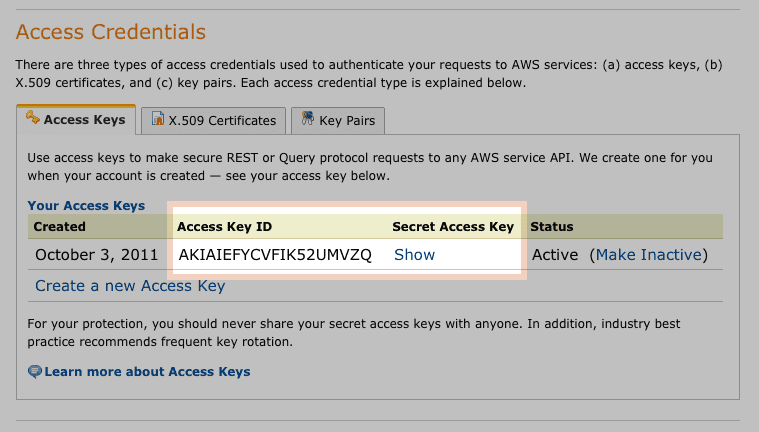Click the Created column header
The image size is (759, 432).
point(60,227)
